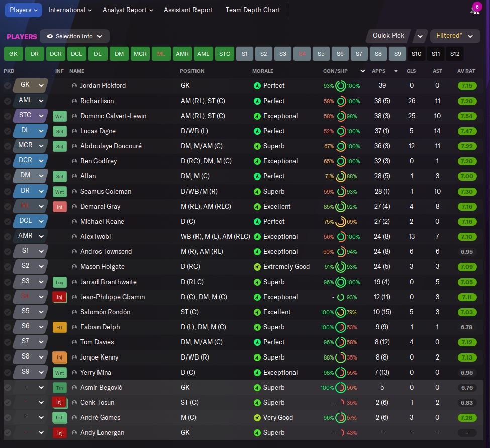Click condition ring icon for Alex Iwobi
This screenshot has width=490, height=448.
[341, 237]
